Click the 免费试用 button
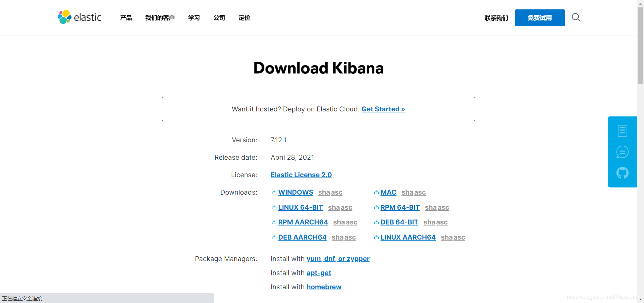Viewport: 644px width, 303px height. tap(540, 18)
